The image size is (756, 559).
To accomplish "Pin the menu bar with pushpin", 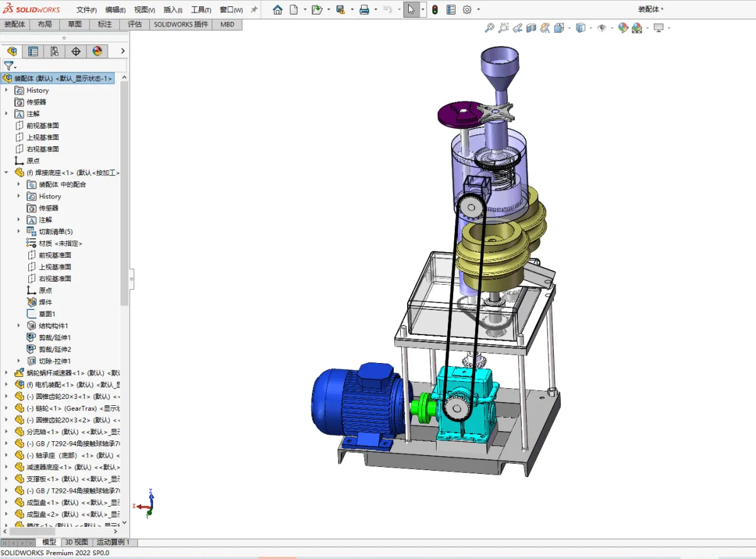I will click(x=254, y=9).
